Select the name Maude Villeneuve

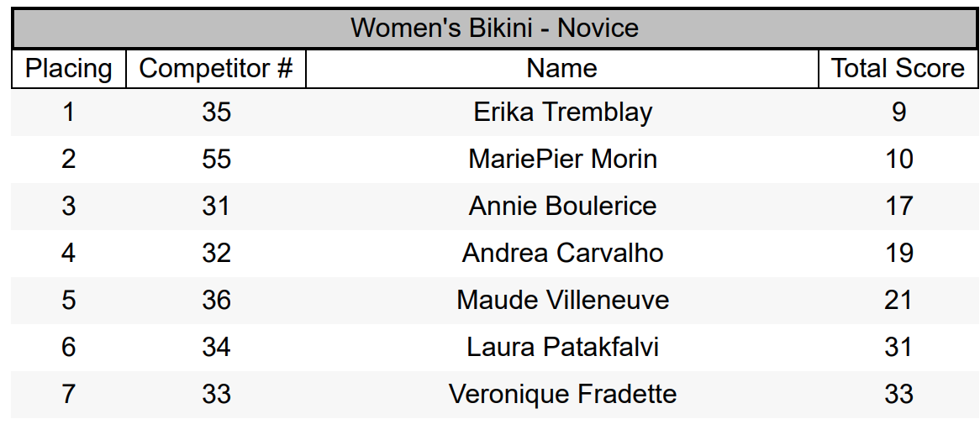click(x=562, y=301)
